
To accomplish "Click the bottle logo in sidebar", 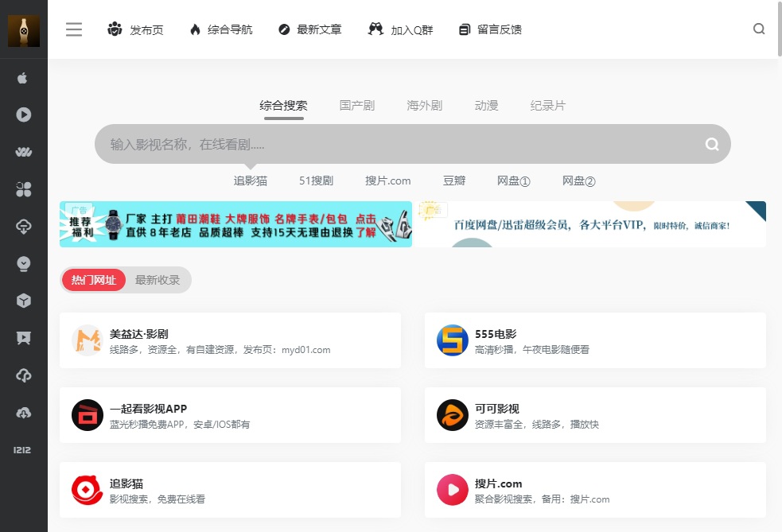I will coord(23,31).
